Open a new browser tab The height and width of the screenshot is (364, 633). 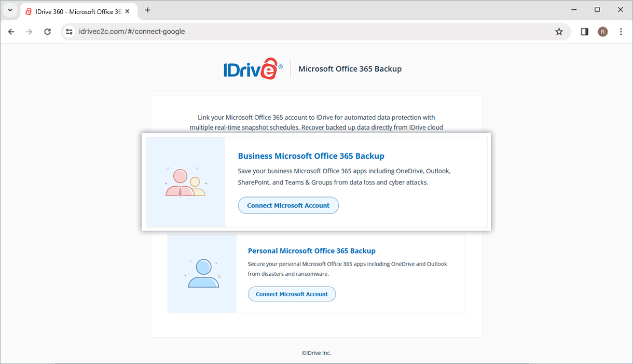[x=147, y=10]
